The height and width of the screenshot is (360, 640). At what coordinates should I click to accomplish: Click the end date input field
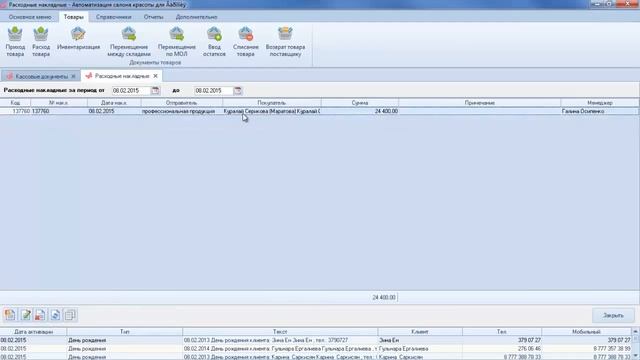pos(213,91)
